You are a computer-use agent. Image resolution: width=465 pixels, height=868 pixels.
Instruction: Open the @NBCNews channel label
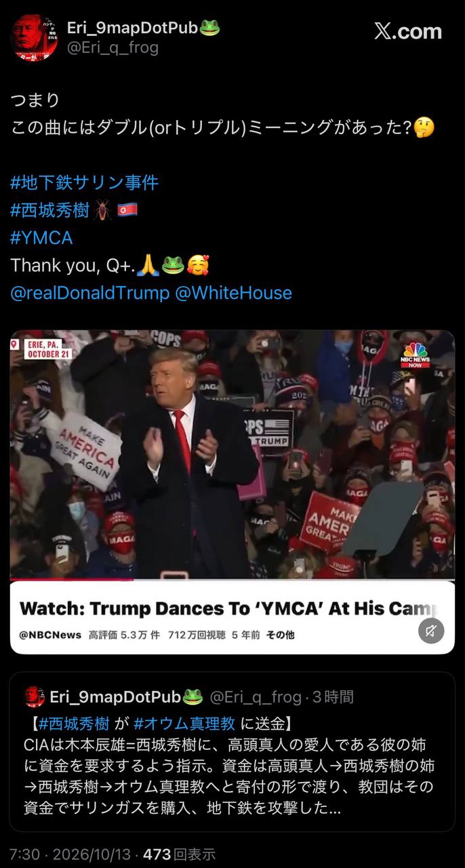point(50,635)
